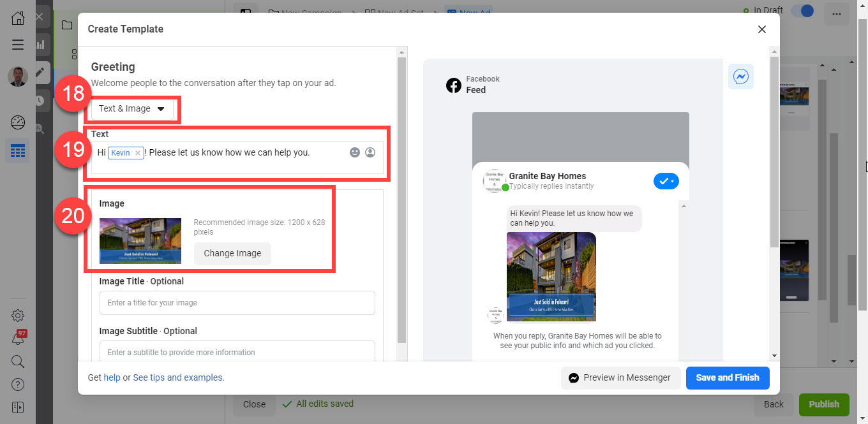Expand the Text & Image dropdown
The image size is (868, 424).
tap(132, 108)
